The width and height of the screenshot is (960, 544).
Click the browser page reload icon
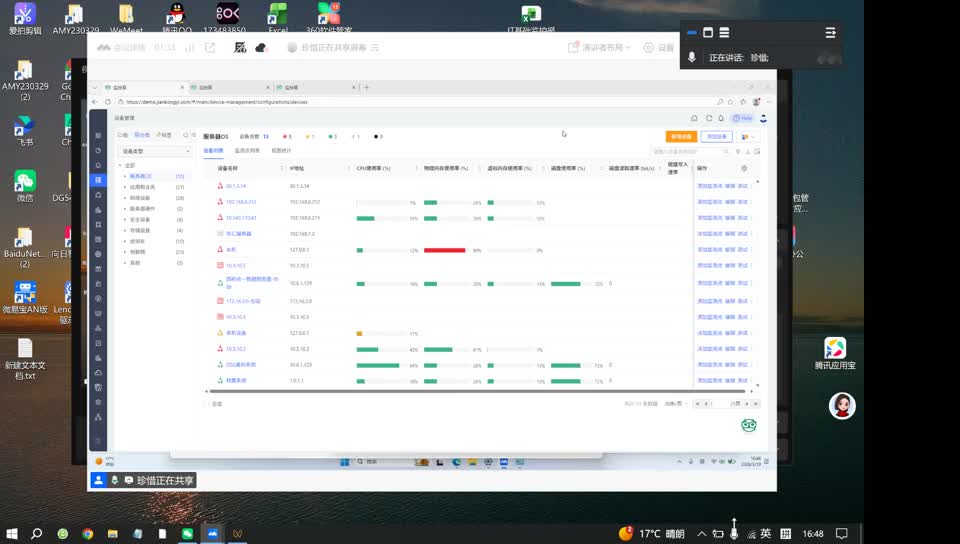[x=107, y=102]
